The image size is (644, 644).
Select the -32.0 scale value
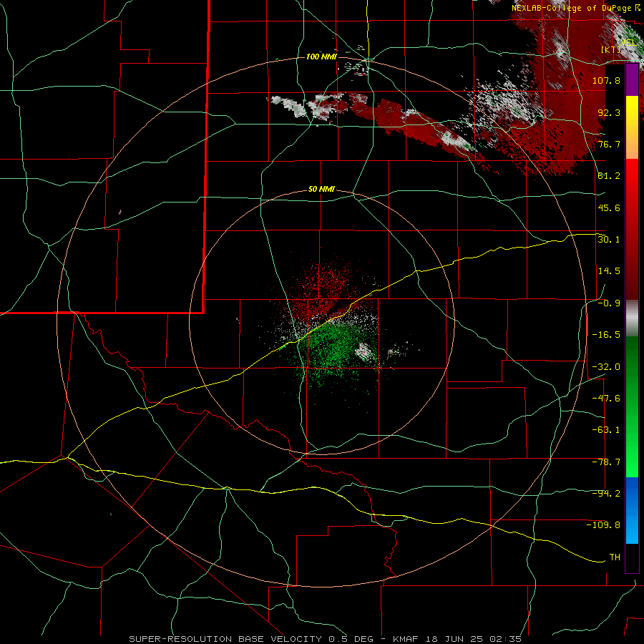[606, 367]
